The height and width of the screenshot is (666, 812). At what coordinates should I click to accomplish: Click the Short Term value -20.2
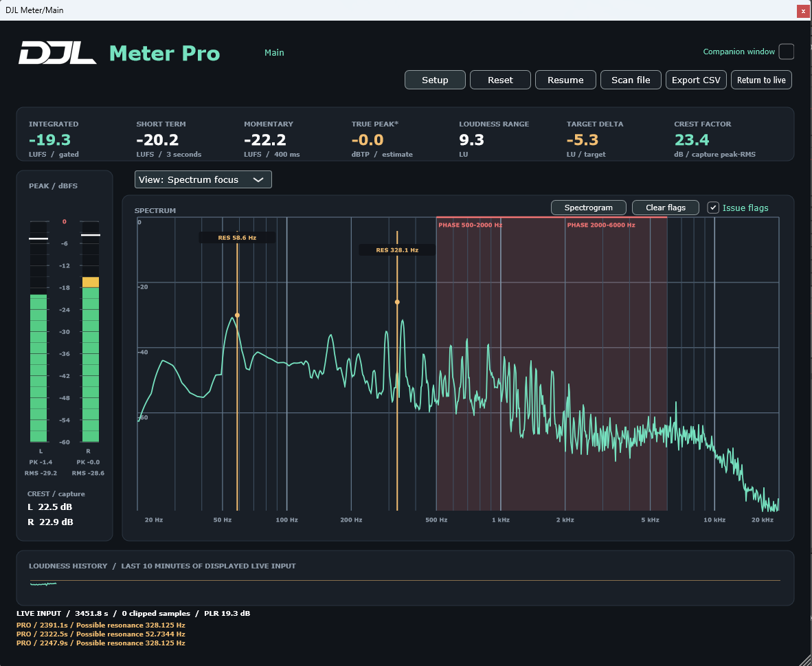pyautogui.click(x=157, y=140)
